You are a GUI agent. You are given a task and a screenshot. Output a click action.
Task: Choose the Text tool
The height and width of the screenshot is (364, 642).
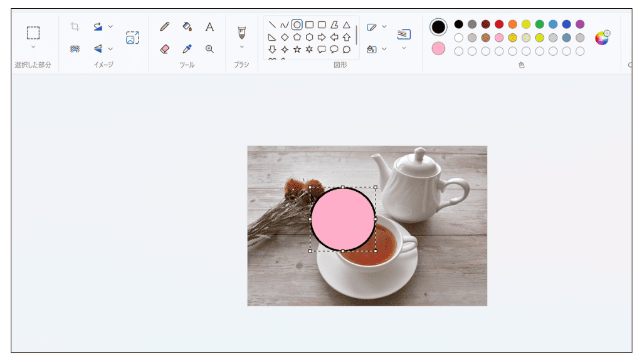click(x=209, y=27)
